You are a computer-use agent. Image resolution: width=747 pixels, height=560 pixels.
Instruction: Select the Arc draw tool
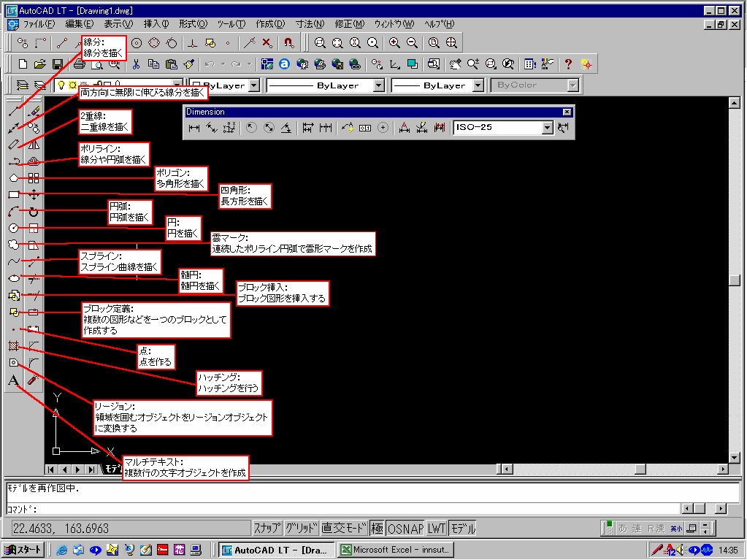(14, 212)
